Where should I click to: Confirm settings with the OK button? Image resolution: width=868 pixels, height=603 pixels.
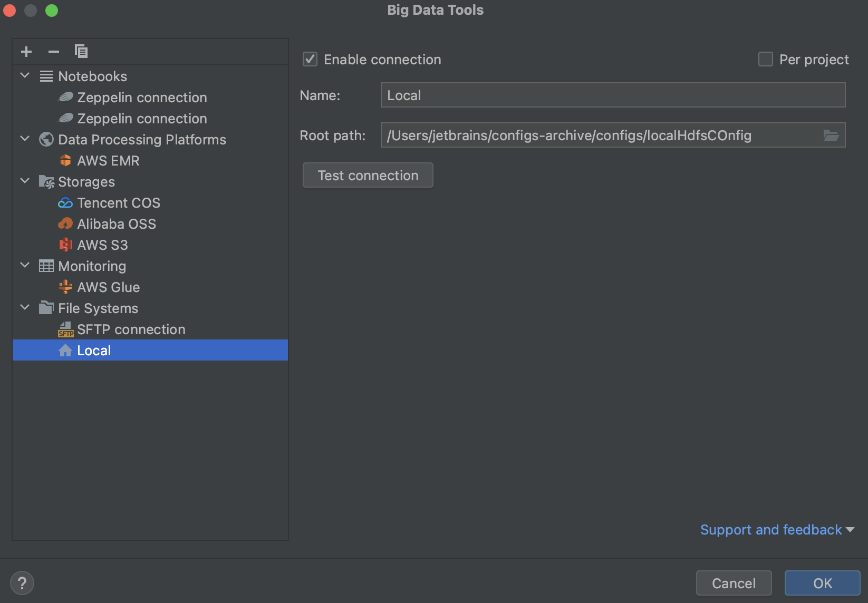(822, 583)
